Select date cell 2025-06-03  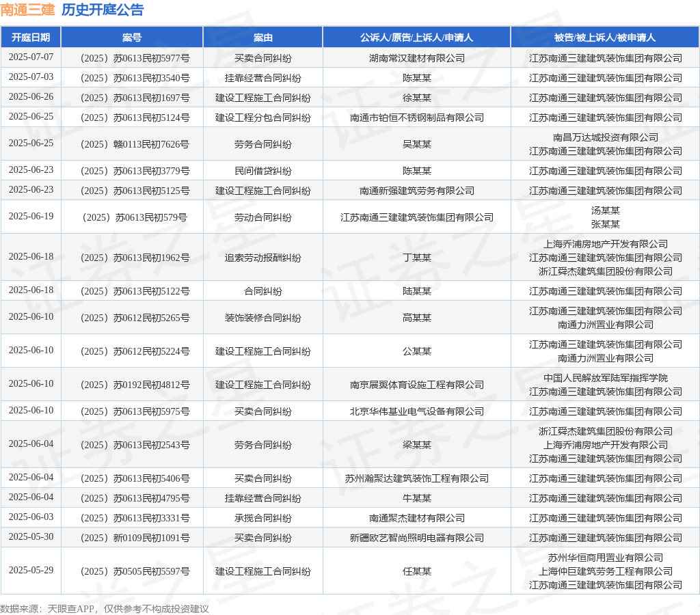31,517
